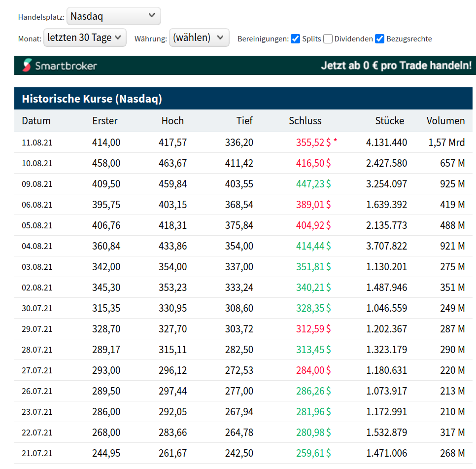Click the Volumen column header
This screenshot has width=476, height=469.
point(445,121)
